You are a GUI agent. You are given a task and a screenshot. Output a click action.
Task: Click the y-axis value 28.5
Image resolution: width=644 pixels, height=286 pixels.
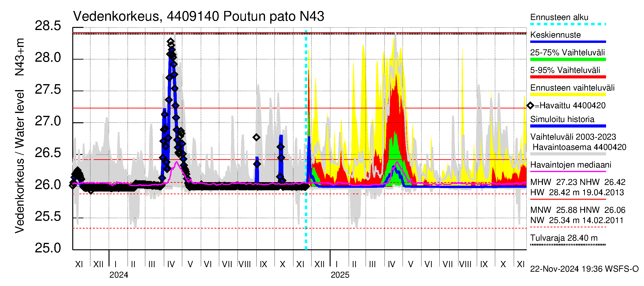pyautogui.click(x=48, y=26)
